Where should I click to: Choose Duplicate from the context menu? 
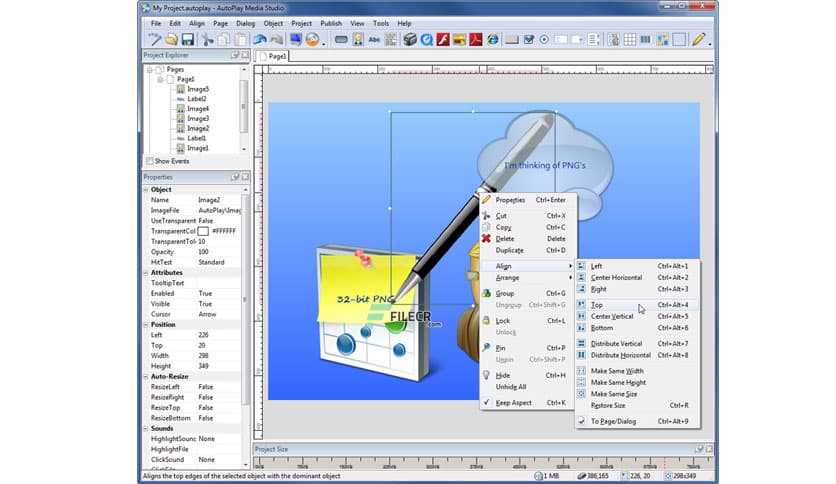528,250
